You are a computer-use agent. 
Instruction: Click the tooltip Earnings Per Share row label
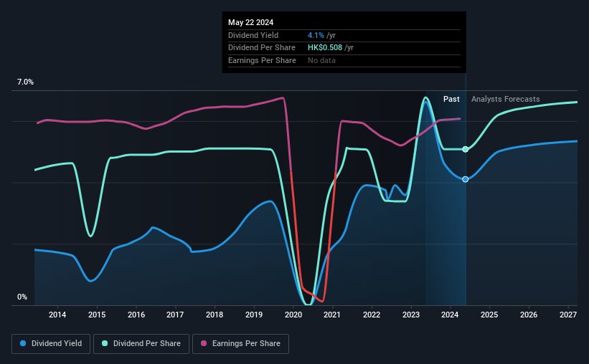262,60
